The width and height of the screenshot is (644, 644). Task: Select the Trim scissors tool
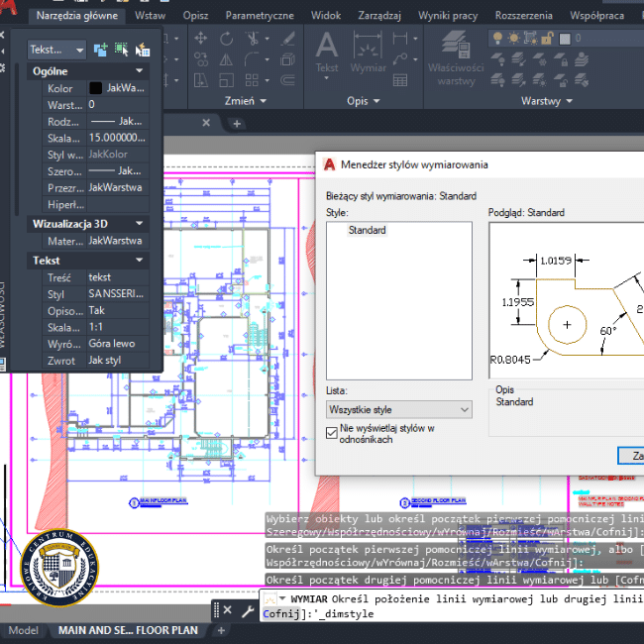click(252, 39)
